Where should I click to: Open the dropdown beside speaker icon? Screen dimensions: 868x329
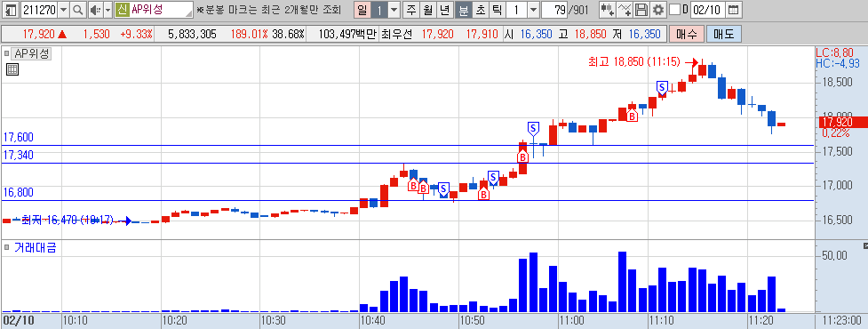(x=108, y=10)
